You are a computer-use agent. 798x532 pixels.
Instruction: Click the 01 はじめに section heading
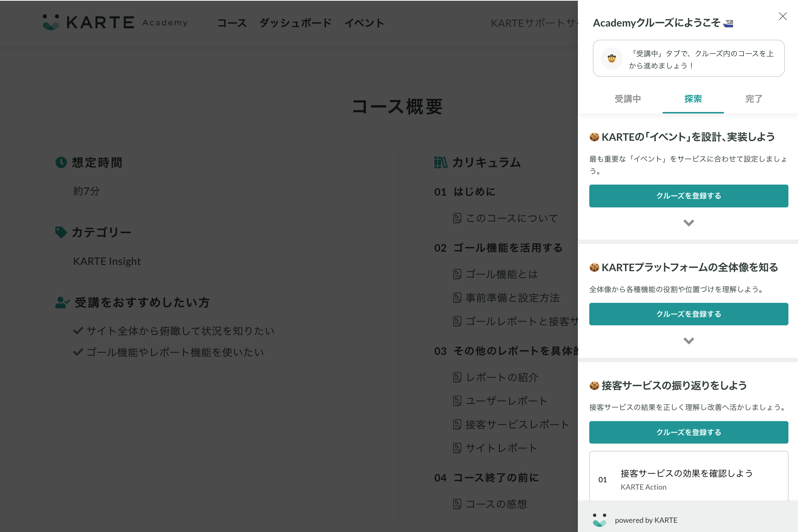[x=465, y=192]
